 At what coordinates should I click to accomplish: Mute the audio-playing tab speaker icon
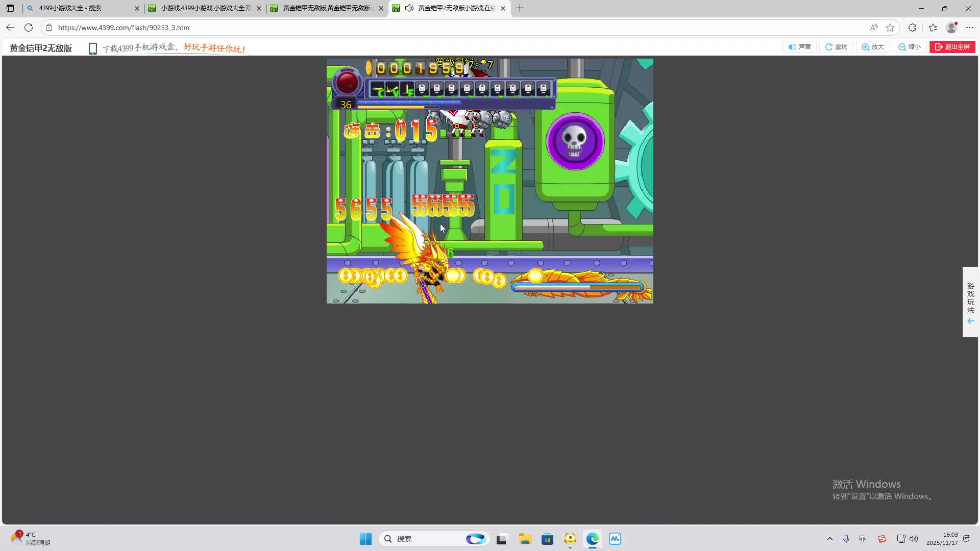pyautogui.click(x=409, y=8)
